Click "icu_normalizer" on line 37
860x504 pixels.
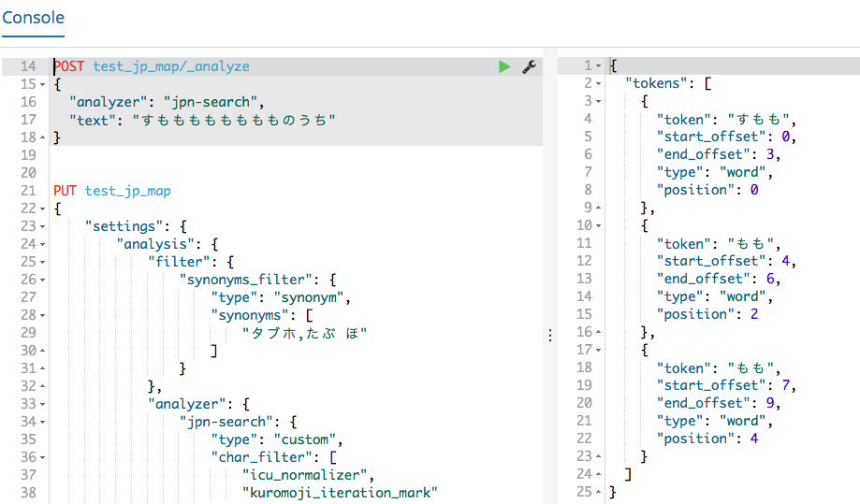(x=305, y=476)
